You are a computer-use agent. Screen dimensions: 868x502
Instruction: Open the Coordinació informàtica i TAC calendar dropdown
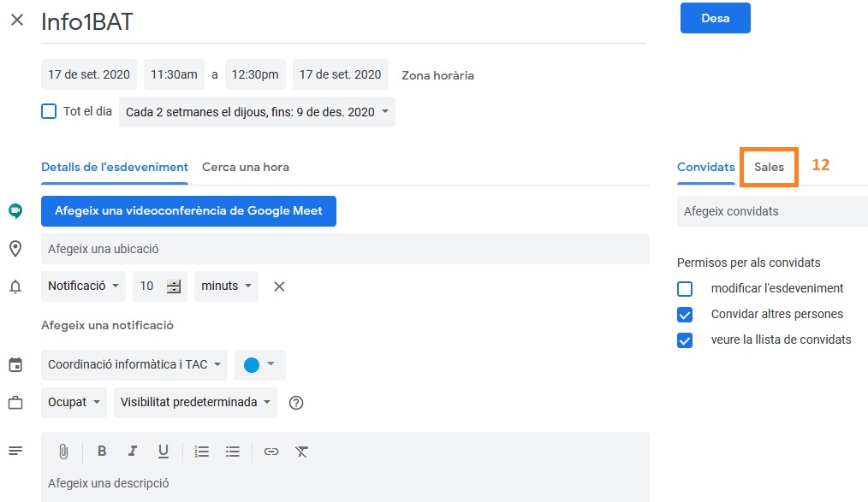coord(134,365)
